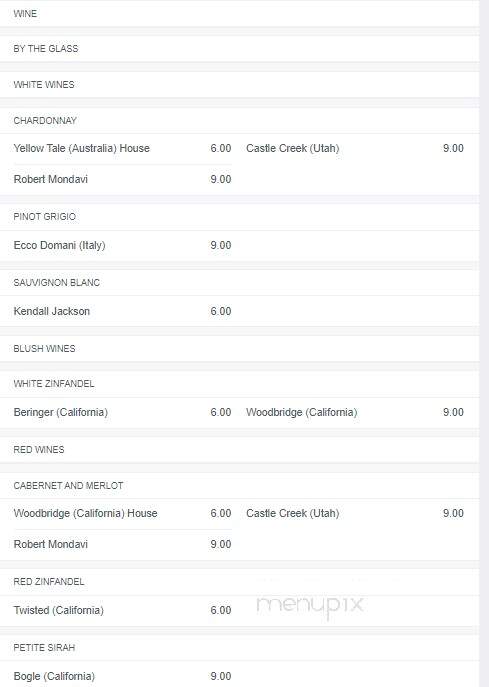Image resolution: width=489 pixels, height=687 pixels.
Task: Select the SAUVIGNON BLANC heading
Action: click(57, 283)
